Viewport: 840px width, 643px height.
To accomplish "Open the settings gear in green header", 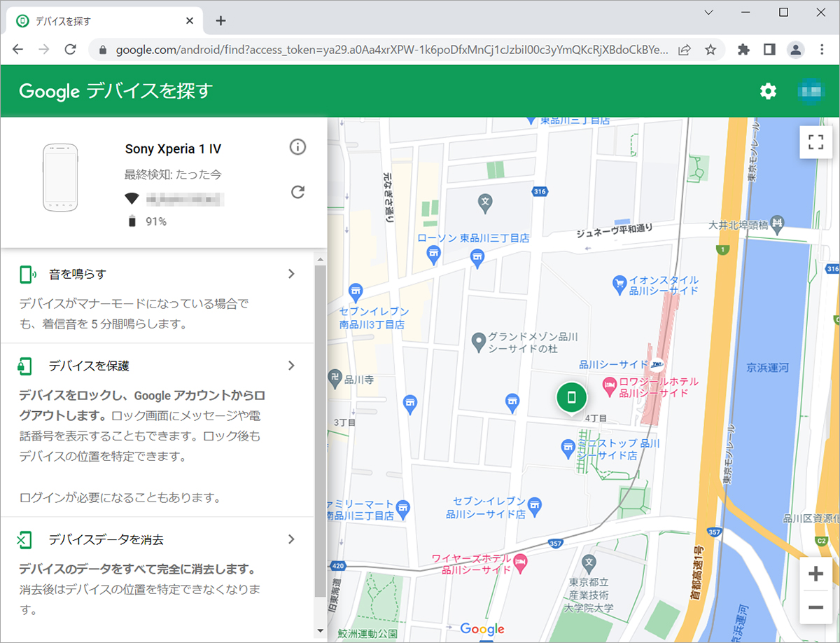I will 769,91.
